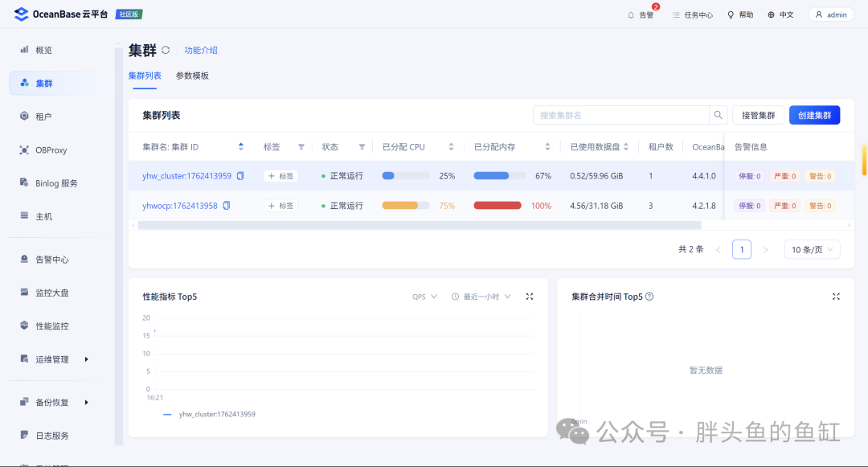
Task: Open Binlog 服务 in the sidebar
Action: pos(55,183)
